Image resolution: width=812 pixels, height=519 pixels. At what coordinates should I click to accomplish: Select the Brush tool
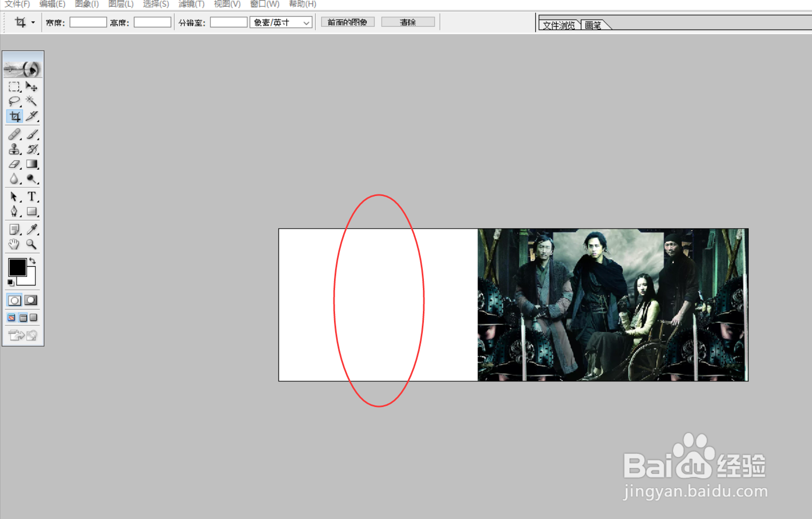(32, 134)
